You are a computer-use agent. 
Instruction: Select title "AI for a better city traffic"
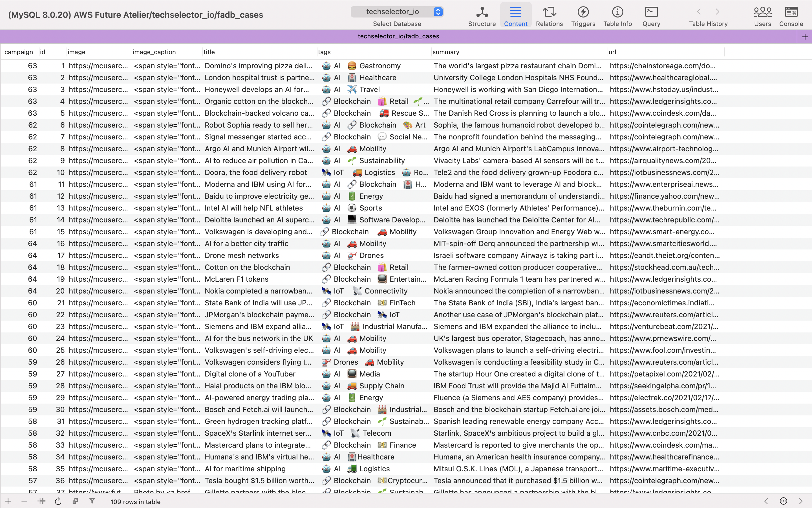click(260, 244)
